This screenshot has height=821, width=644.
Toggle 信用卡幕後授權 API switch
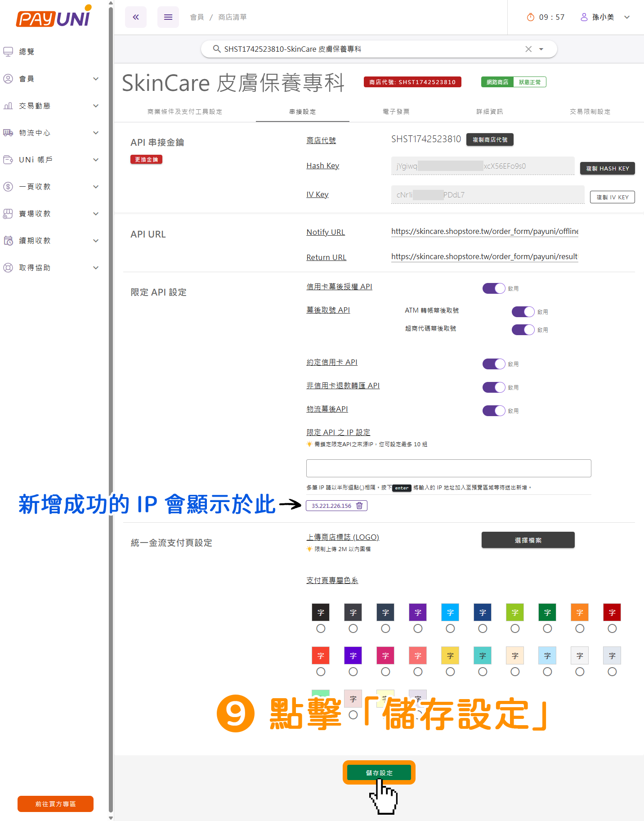(x=494, y=288)
